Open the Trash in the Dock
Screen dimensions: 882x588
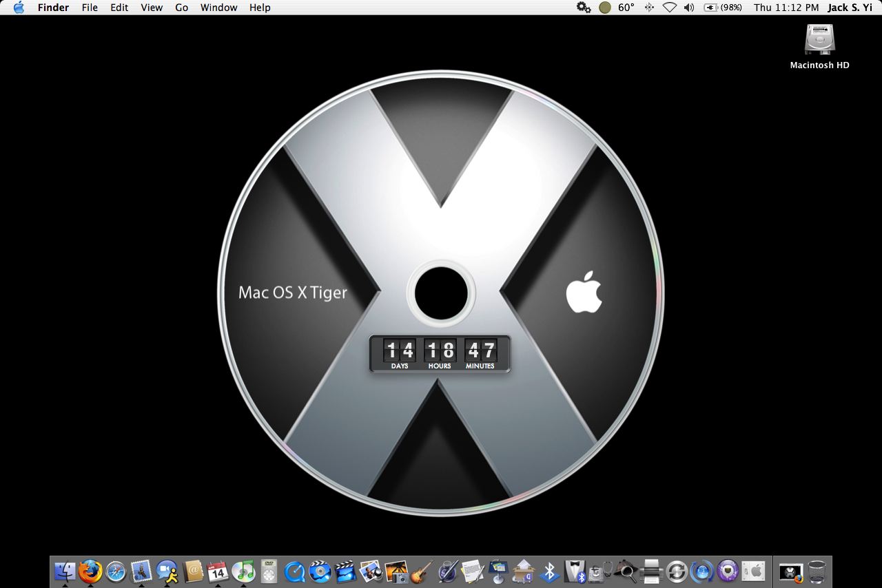(x=817, y=571)
